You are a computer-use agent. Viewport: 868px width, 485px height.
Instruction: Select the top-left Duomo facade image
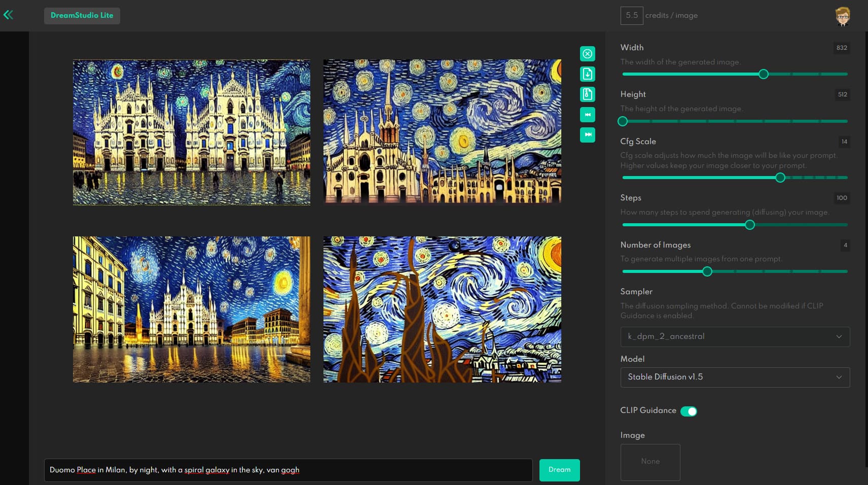192,132
